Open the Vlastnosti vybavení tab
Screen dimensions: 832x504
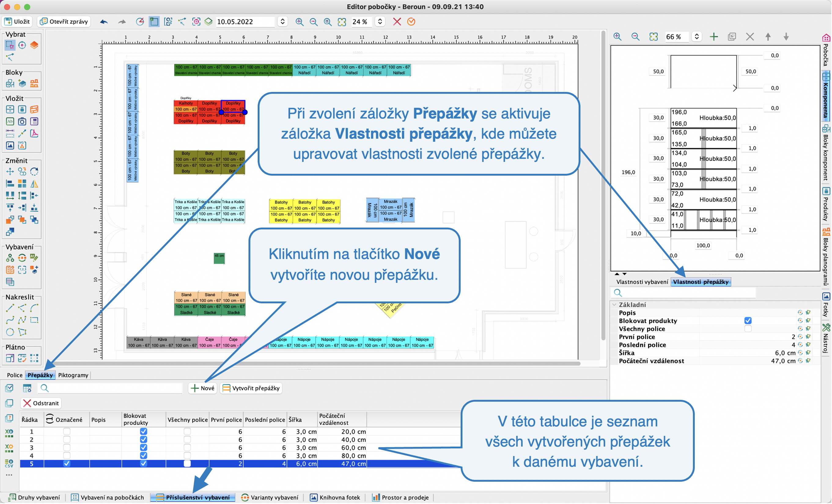pyautogui.click(x=642, y=282)
